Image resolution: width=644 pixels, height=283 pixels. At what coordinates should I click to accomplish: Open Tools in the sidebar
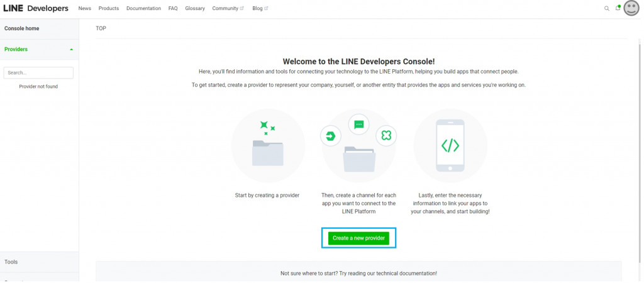pyautogui.click(x=40, y=262)
